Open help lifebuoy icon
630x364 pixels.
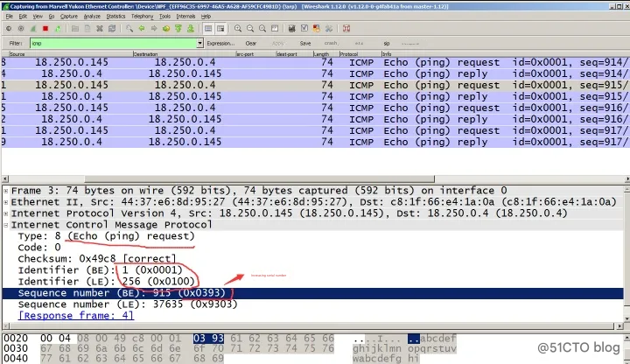click(x=346, y=29)
